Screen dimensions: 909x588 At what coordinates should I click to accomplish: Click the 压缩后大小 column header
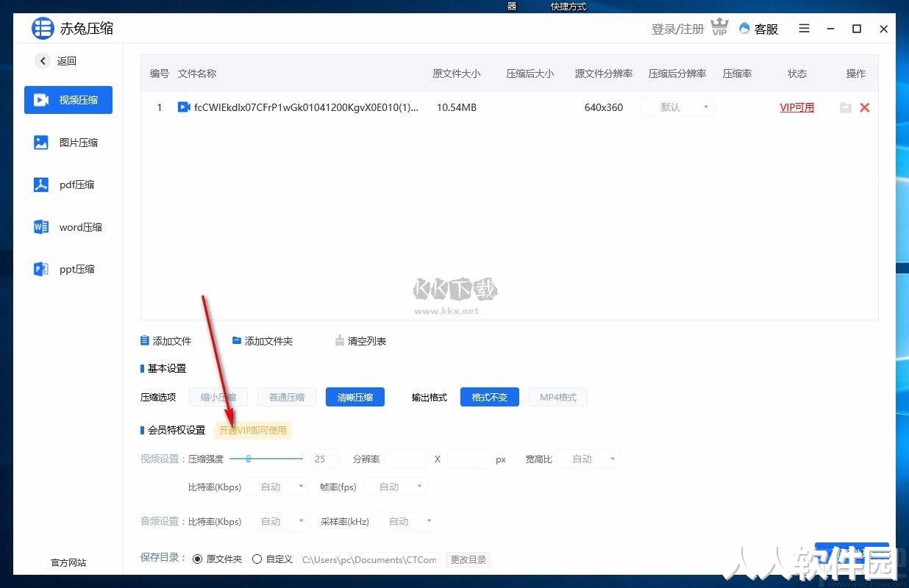point(530,73)
